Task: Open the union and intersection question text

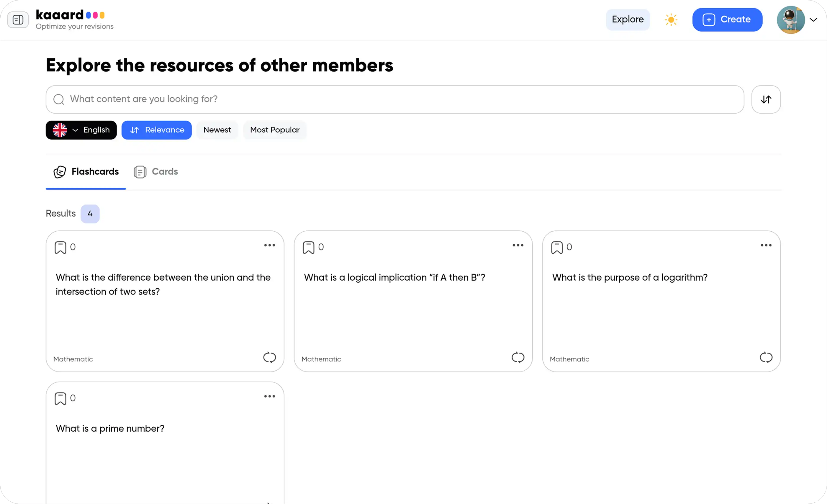Action: pos(163,285)
